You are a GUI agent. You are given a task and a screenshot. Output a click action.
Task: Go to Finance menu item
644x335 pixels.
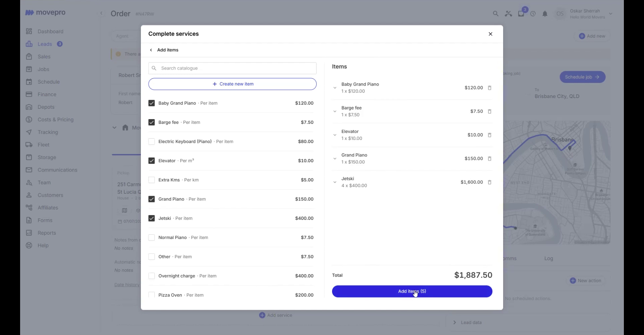point(47,94)
